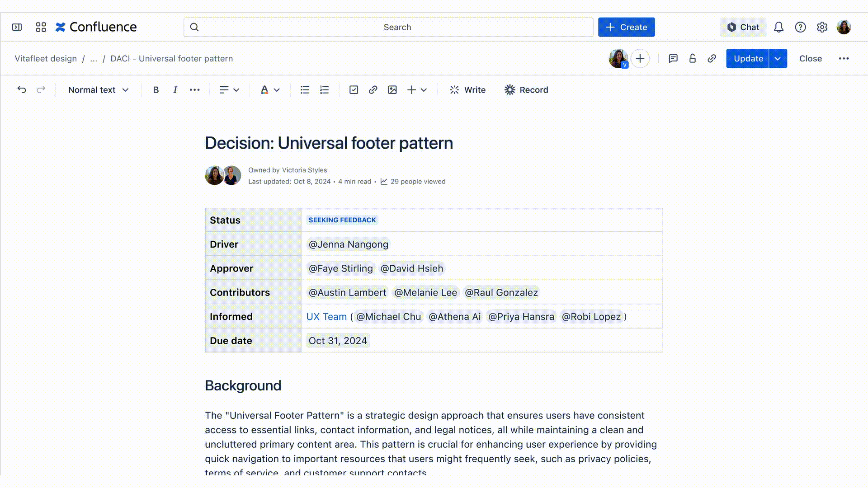Toggle italic formatting
This screenshot has height=488, width=868.
[x=175, y=89]
